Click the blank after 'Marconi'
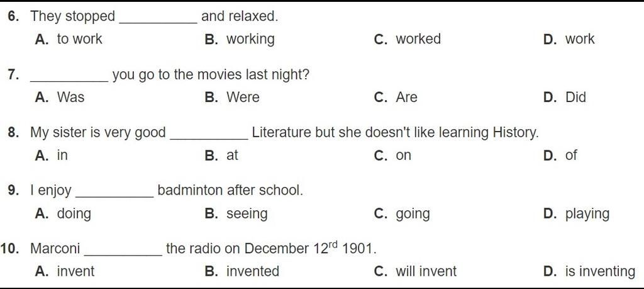 click(123, 251)
